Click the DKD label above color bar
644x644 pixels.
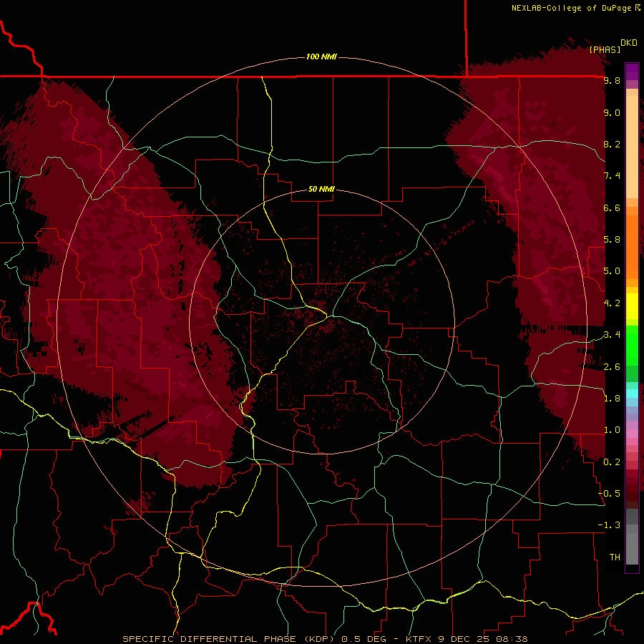click(x=629, y=43)
